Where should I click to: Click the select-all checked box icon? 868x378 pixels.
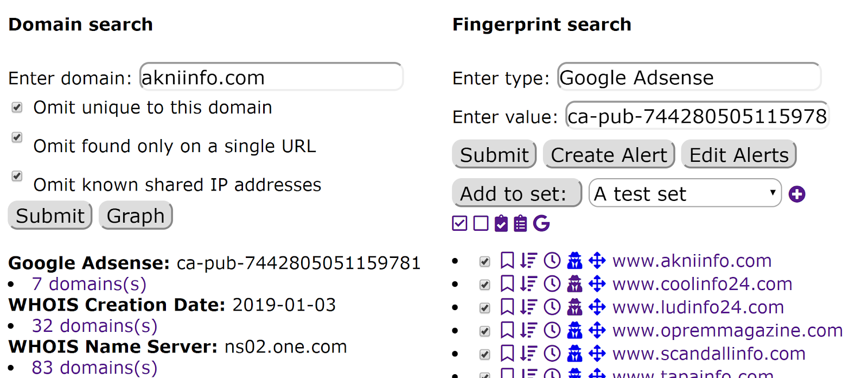pyautogui.click(x=459, y=223)
